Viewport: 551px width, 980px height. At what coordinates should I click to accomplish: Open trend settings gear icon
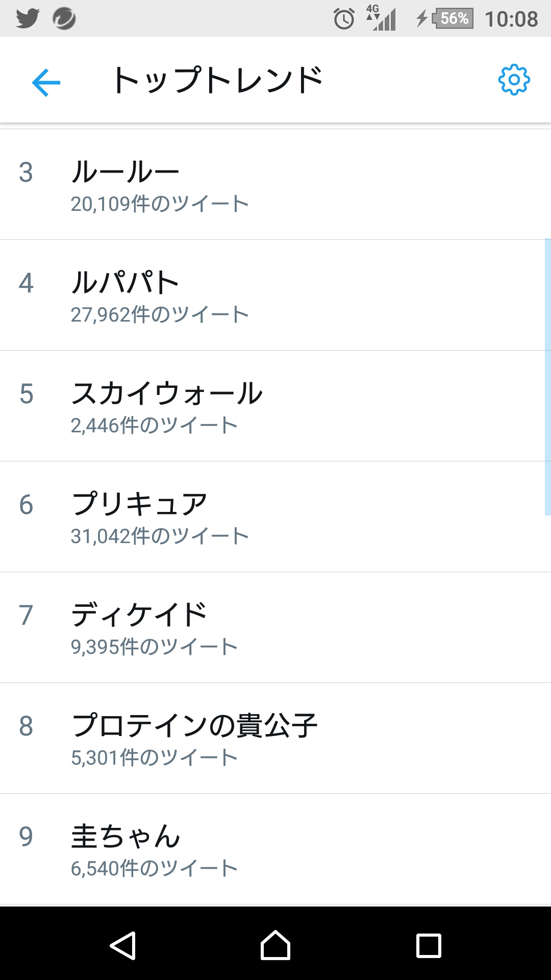[x=514, y=80]
